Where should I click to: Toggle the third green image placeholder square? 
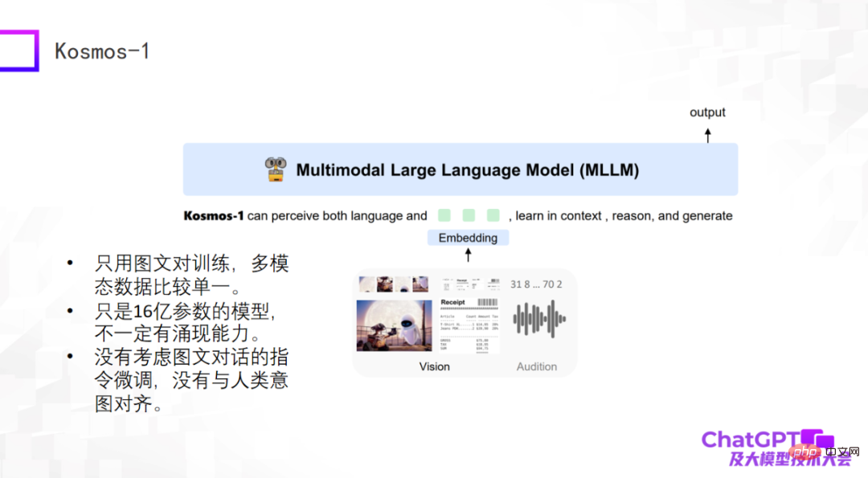pos(493,215)
